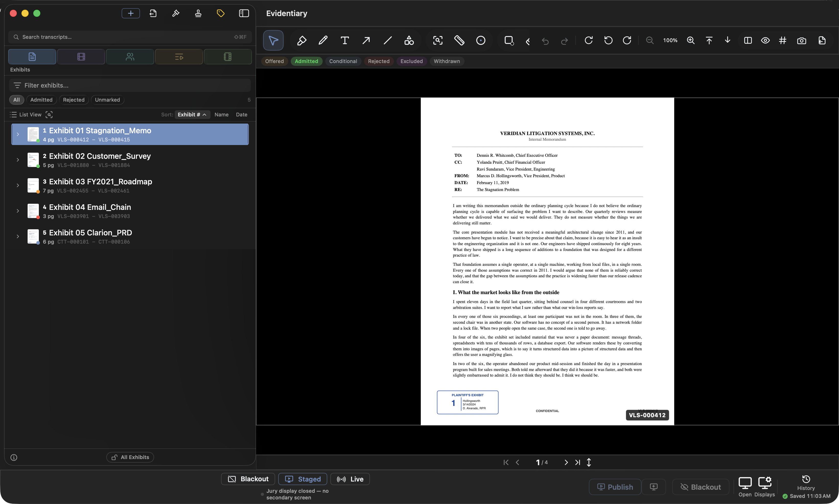The width and height of the screenshot is (839, 504).
Task: Switch to the playlist designations tab
Action: click(x=179, y=57)
